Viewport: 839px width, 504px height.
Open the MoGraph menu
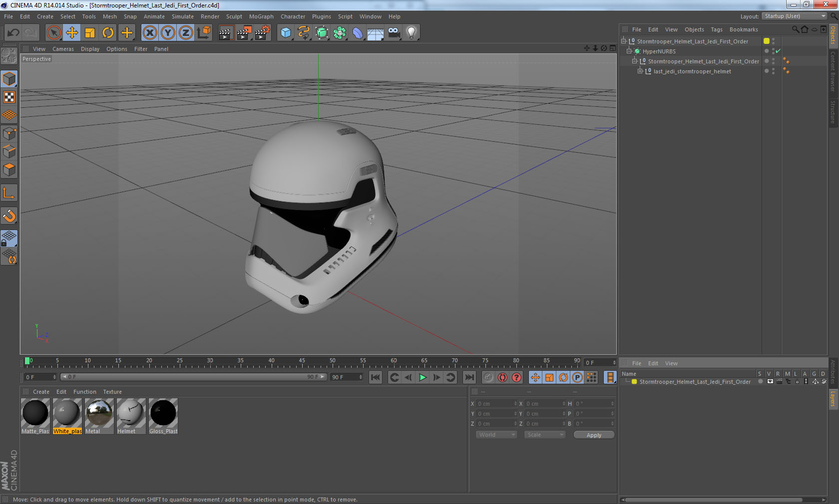261,16
